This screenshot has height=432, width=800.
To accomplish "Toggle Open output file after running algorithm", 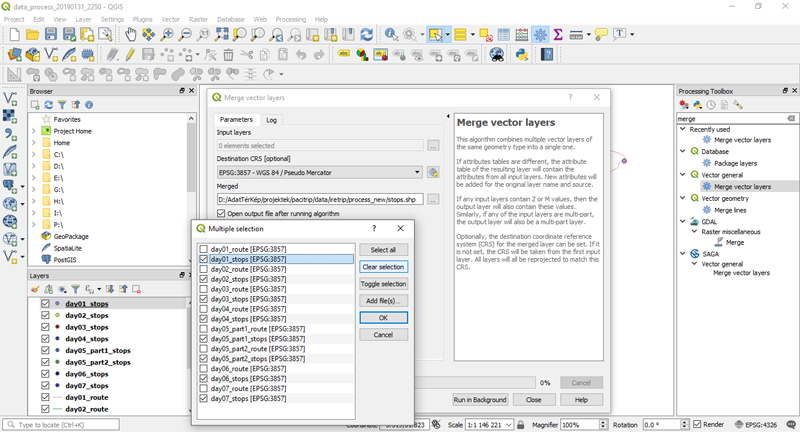I will point(221,213).
